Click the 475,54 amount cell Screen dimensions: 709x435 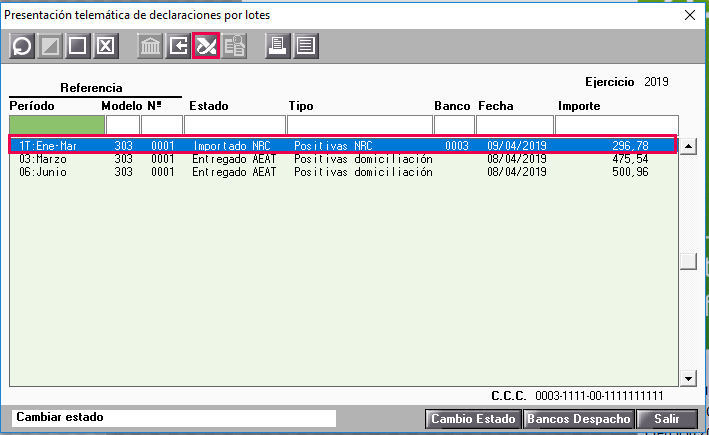tap(630, 159)
